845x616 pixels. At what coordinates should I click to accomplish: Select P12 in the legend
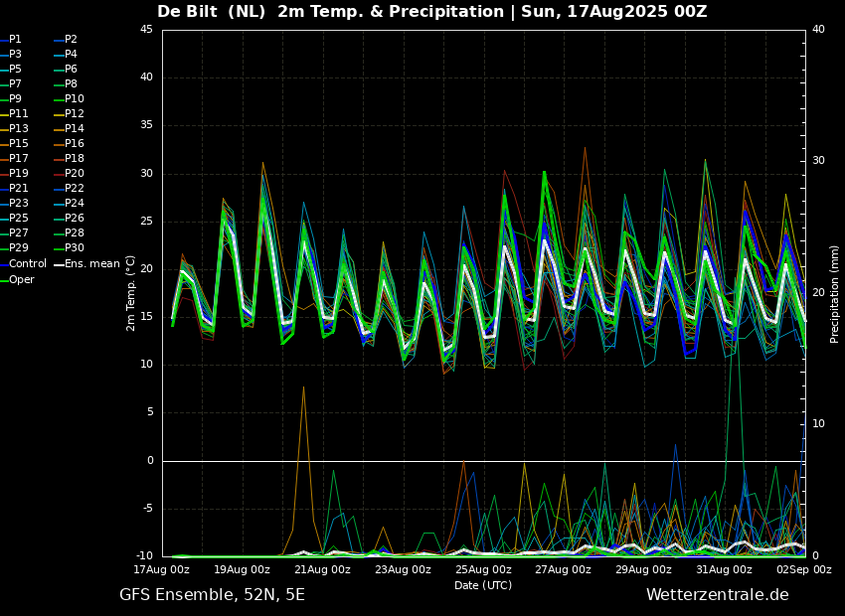pyautogui.click(x=75, y=114)
